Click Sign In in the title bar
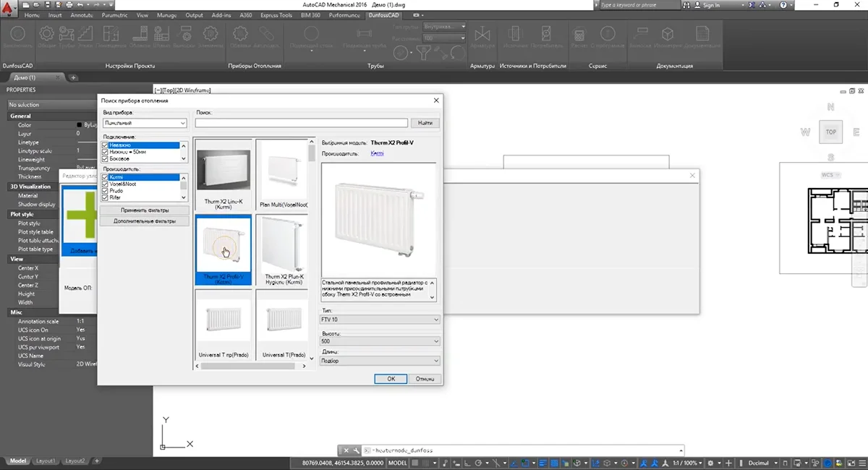The height and width of the screenshot is (470, 868). [711, 5]
